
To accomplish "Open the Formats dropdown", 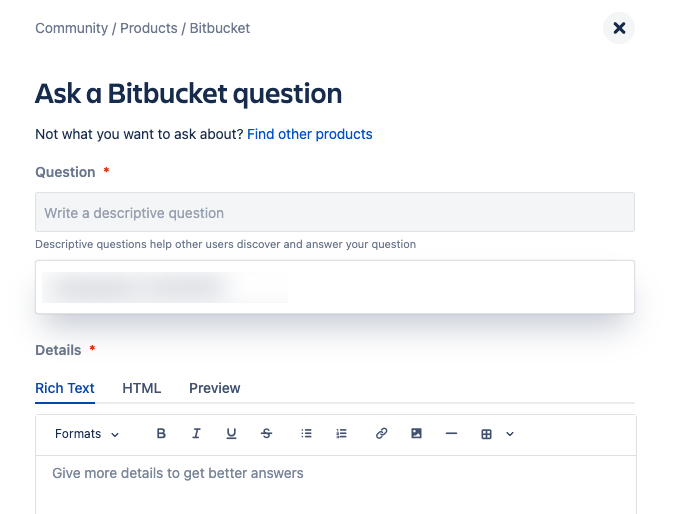I will (87, 434).
